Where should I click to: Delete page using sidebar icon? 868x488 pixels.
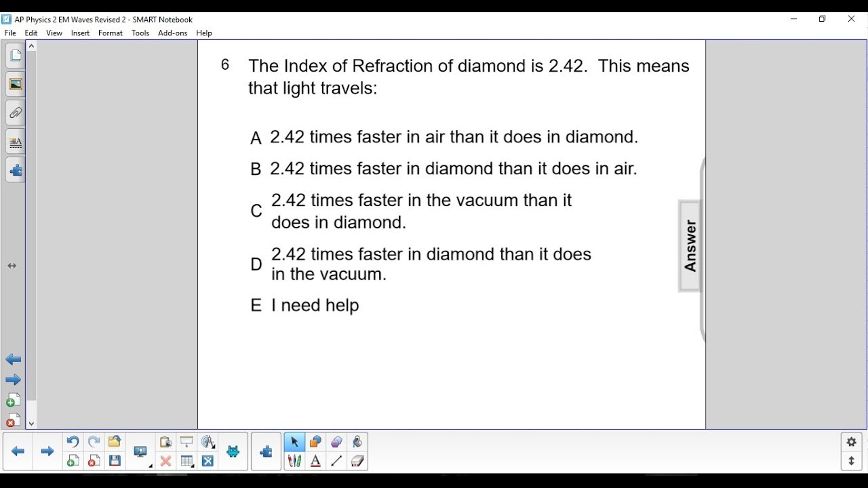click(x=13, y=421)
